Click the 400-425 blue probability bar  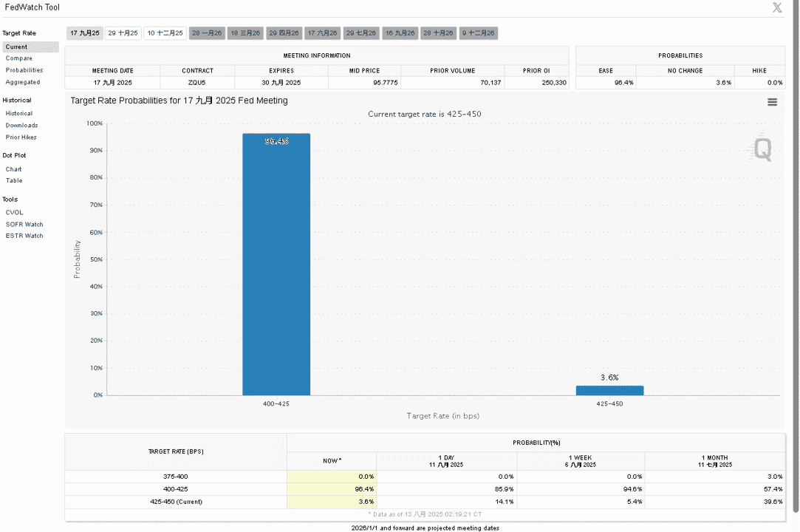tap(276, 265)
